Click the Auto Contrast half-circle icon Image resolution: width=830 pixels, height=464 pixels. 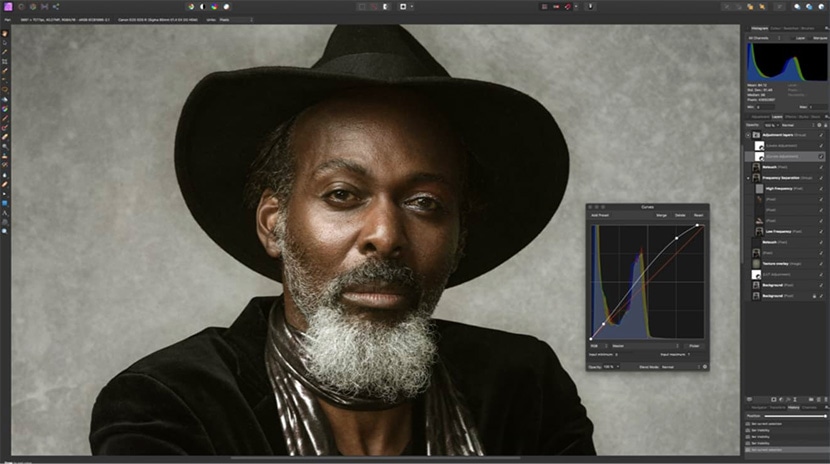tap(203, 6)
